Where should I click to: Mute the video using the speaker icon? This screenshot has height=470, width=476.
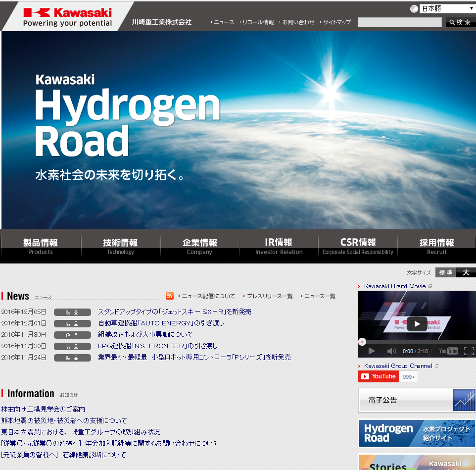(x=391, y=351)
